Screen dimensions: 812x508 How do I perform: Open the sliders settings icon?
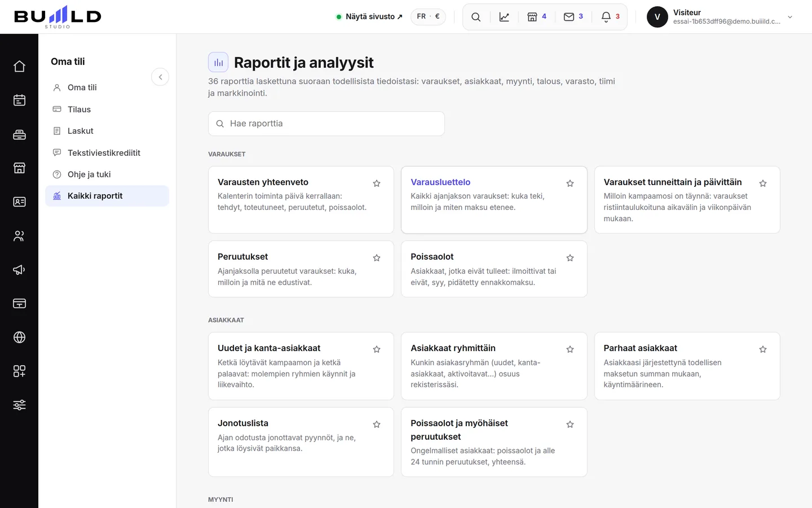pyautogui.click(x=19, y=405)
